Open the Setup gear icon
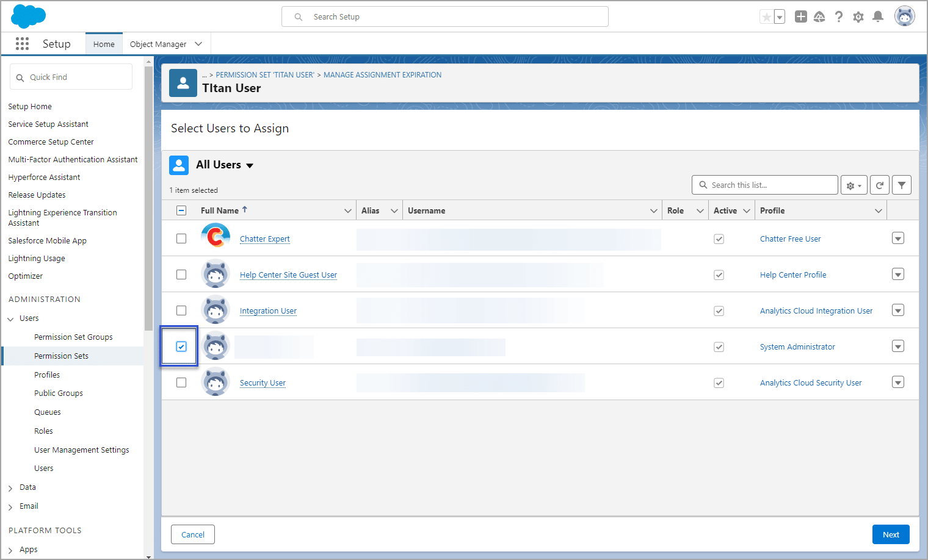Image resolution: width=928 pixels, height=560 pixels. tap(858, 16)
